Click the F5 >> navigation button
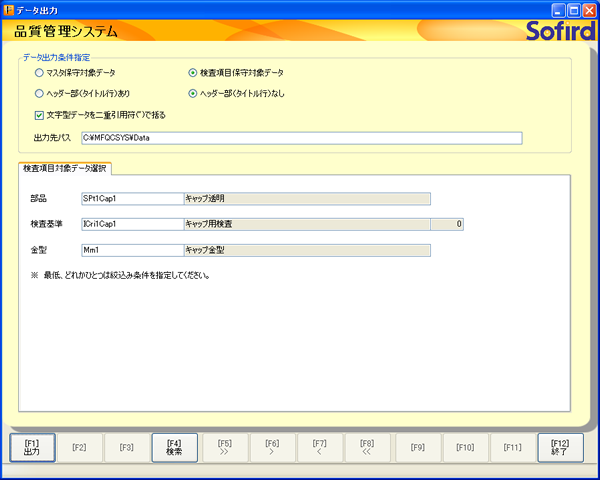 (x=225, y=447)
